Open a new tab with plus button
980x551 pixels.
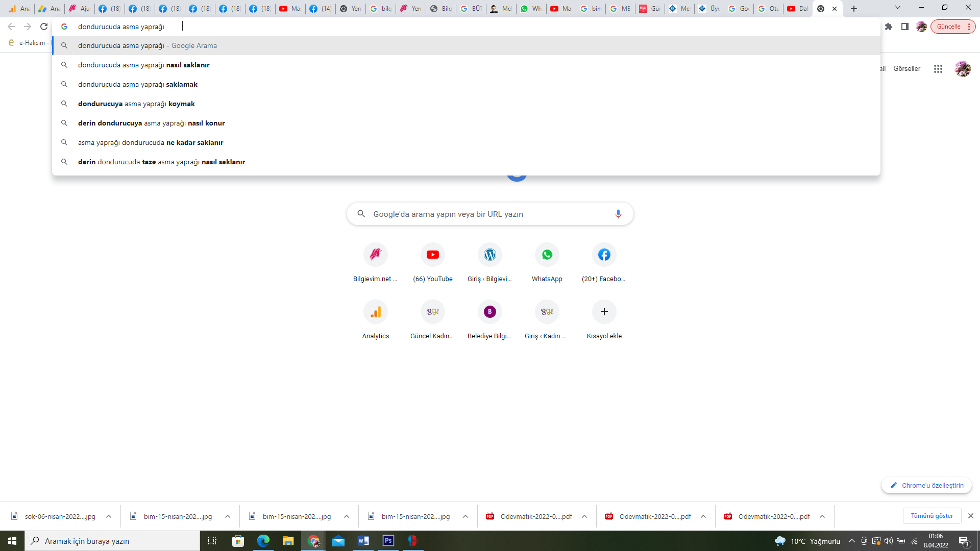(854, 9)
